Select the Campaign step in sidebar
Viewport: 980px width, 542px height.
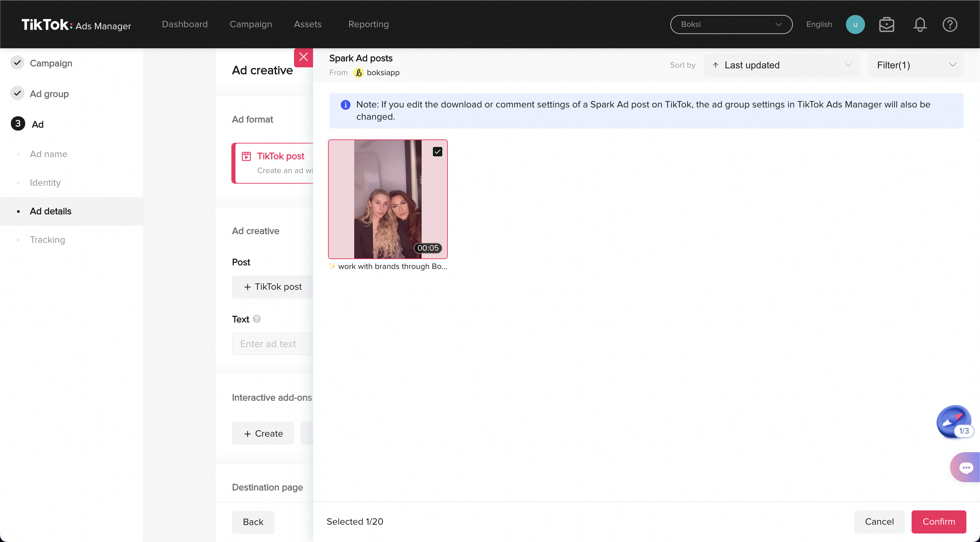pyautogui.click(x=51, y=63)
